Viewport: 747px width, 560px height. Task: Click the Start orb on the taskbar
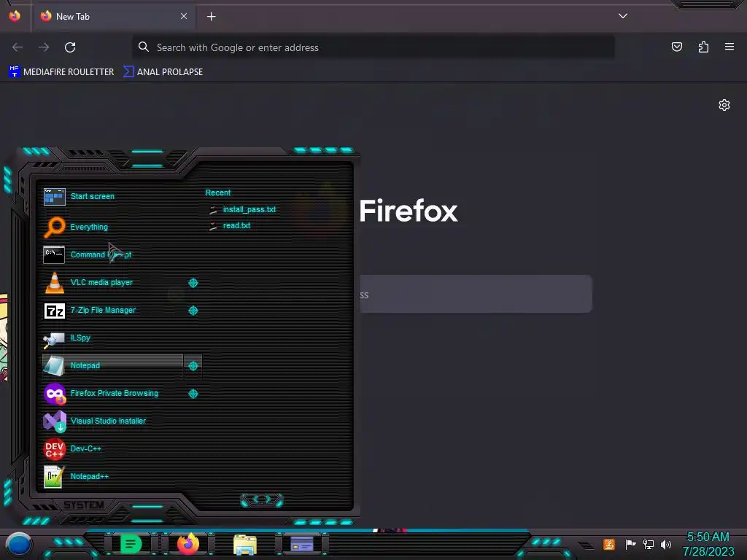(x=18, y=545)
